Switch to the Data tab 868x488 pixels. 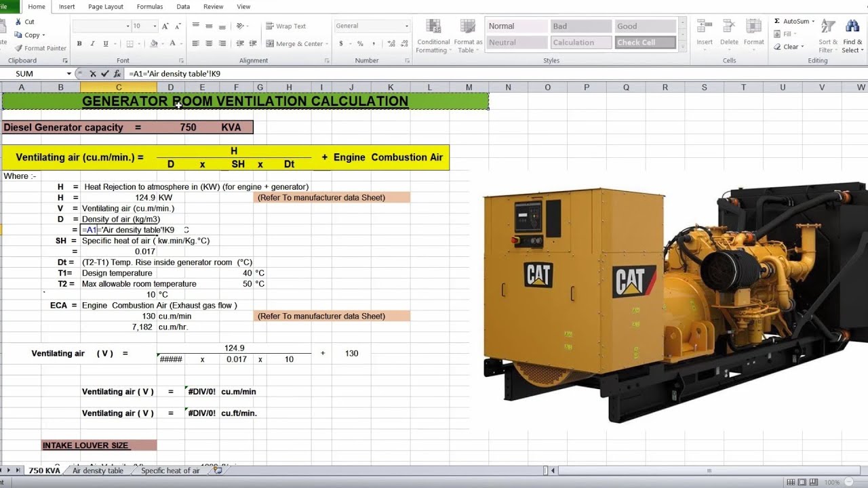[x=183, y=7]
